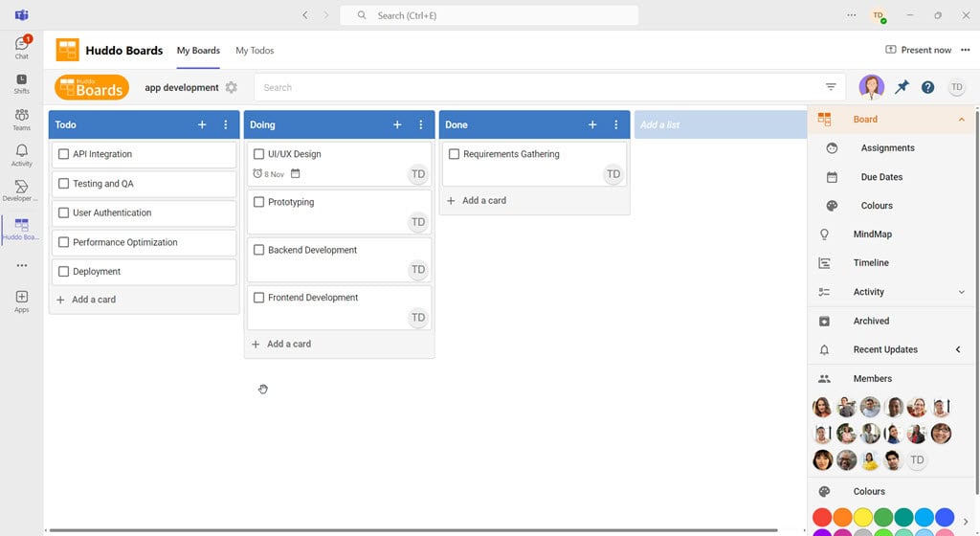The image size is (980, 536).
Task: Open the help question mark icon
Action: [x=928, y=87]
